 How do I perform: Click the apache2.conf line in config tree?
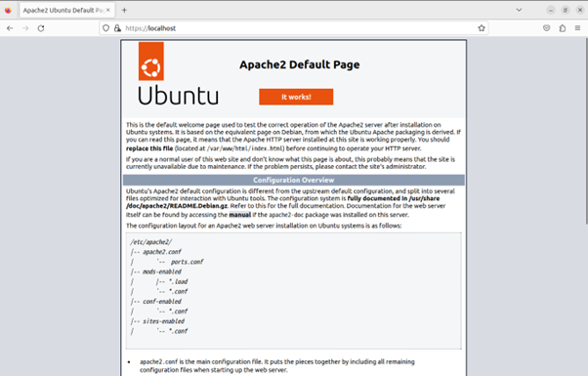pos(161,252)
